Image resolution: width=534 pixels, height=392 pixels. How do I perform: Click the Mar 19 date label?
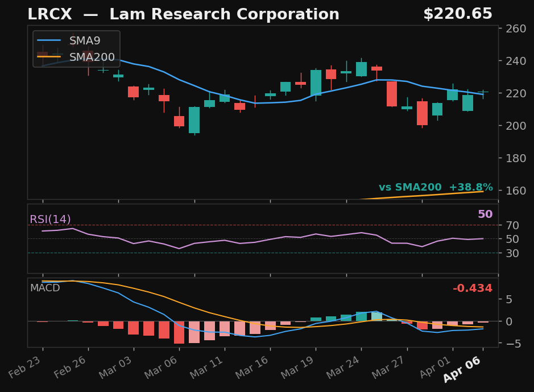297,368
